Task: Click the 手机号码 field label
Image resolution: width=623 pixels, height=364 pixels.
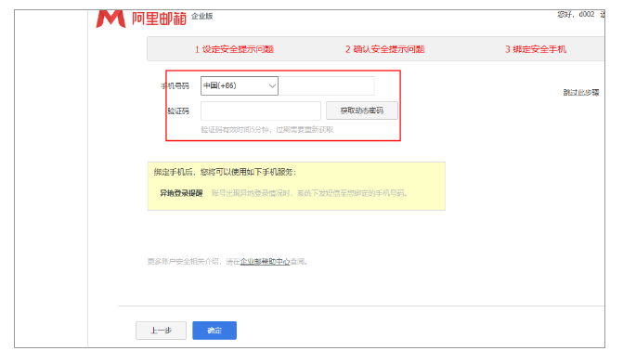Action: pos(175,85)
